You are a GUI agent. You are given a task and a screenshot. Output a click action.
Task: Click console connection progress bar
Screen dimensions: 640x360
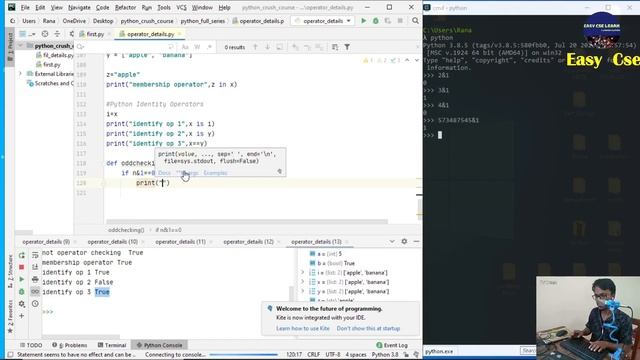click(244, 355)
